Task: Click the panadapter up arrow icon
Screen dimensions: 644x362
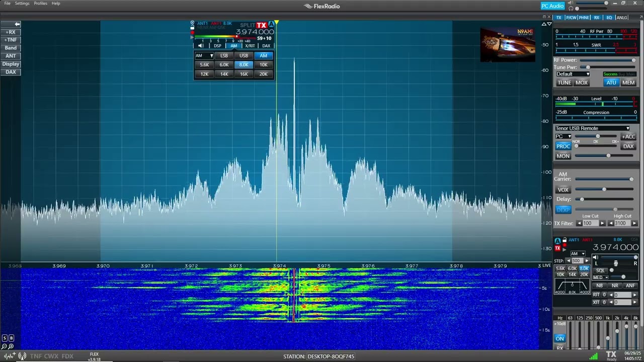Action: coord(544,24)
